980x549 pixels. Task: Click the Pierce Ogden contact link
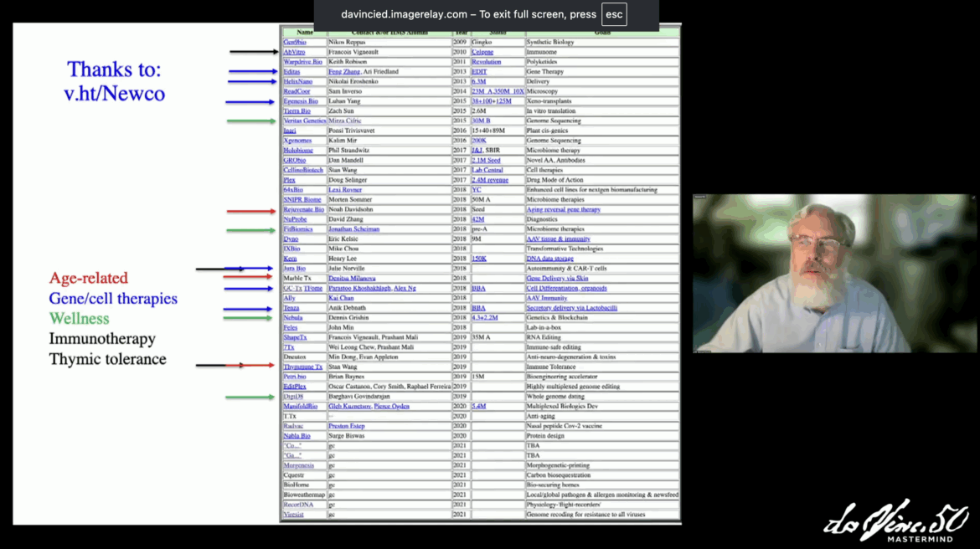[392, 407]
